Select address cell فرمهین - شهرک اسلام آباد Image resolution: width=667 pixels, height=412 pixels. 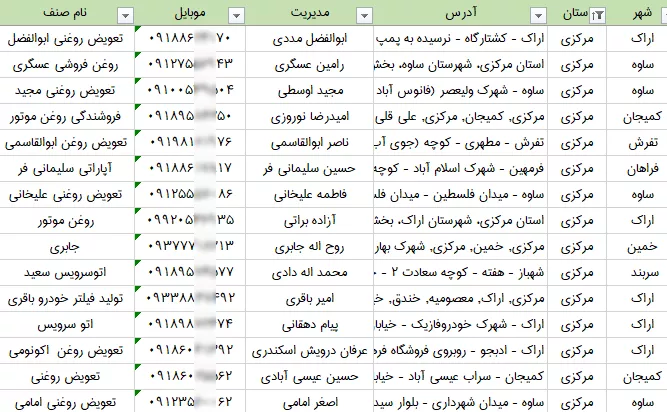[x=460, y=169]
